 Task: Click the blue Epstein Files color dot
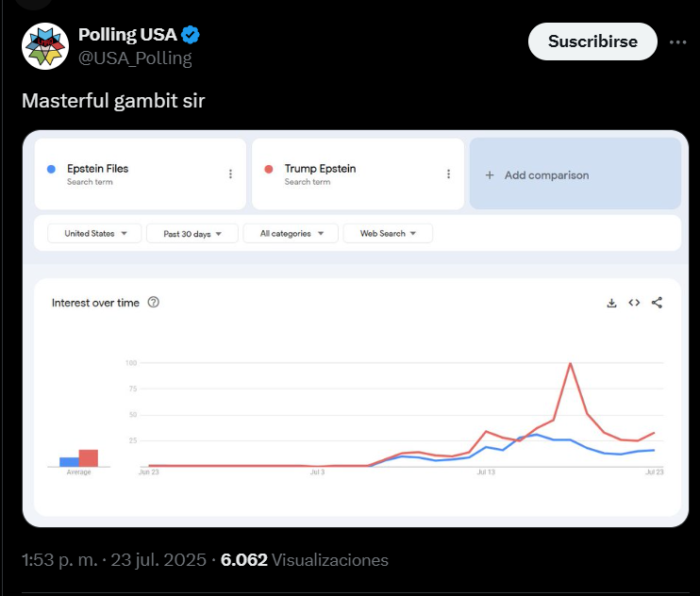click(51, 169)
